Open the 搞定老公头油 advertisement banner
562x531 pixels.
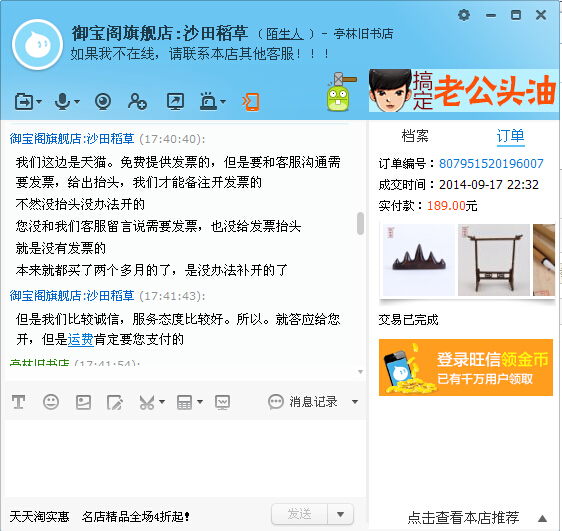pos(464,90)
